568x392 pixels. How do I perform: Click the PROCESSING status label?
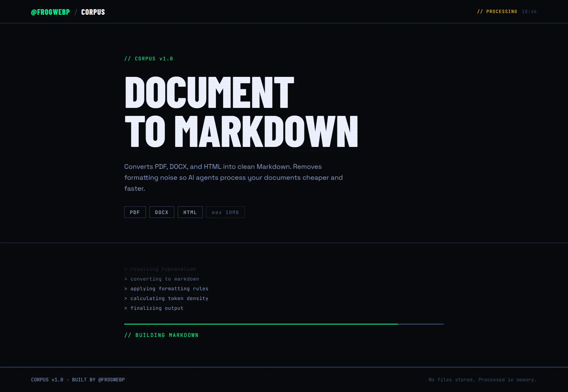497,12
